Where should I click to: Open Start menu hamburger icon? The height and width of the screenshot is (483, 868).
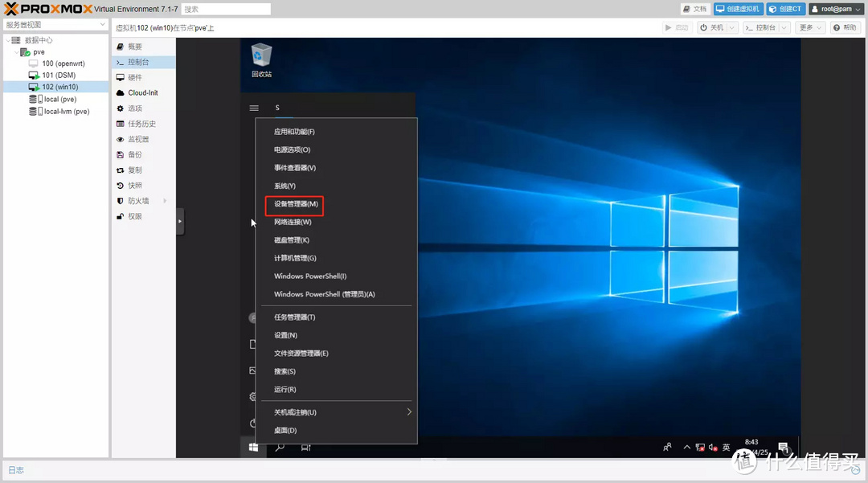(254, 108)
